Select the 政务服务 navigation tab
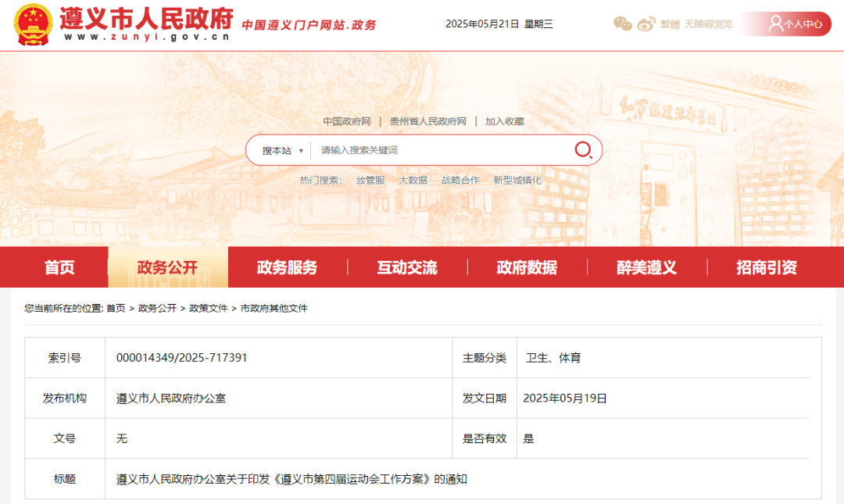This screenshot has height=504, width=844. (287, 267)
